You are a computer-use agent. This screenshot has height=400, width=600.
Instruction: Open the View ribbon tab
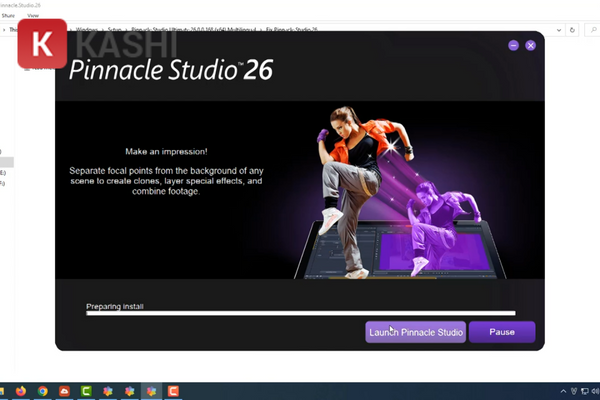[x=34, y=16]
